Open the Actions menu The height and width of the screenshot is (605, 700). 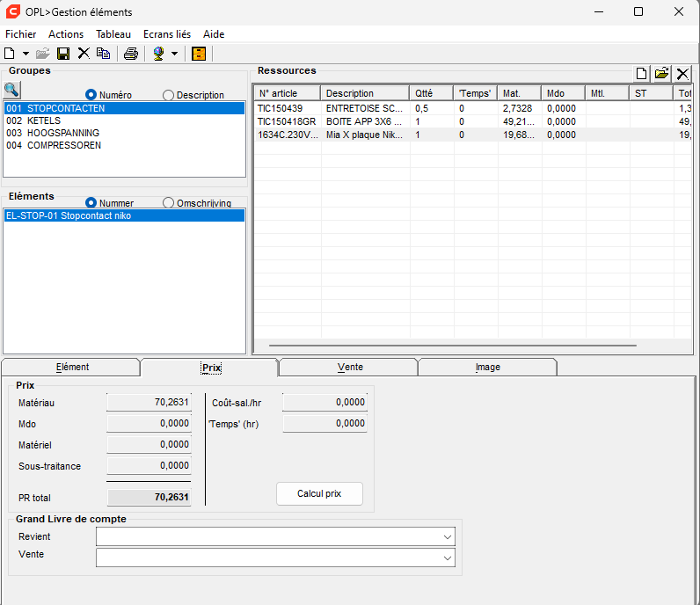pos(66,34)
